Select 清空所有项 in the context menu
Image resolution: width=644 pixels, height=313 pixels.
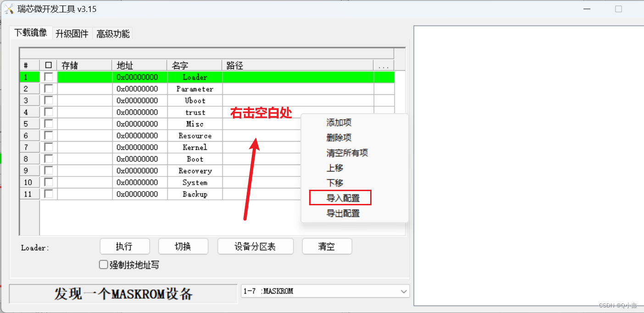(x=347, y=153)
